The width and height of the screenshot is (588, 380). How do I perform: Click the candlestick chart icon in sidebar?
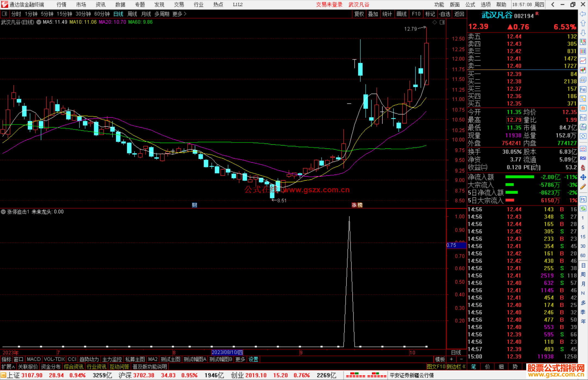[583, 70]
